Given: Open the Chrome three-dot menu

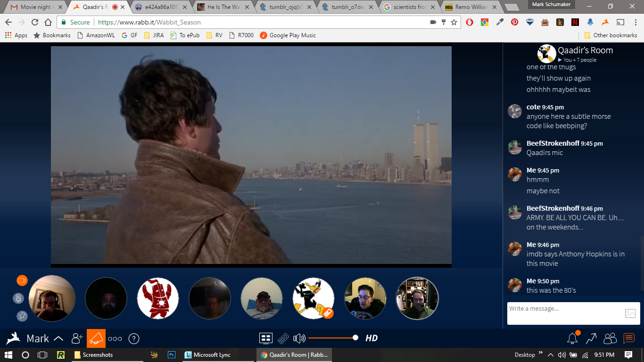Looking at the screenshot, I should [635, 22].
